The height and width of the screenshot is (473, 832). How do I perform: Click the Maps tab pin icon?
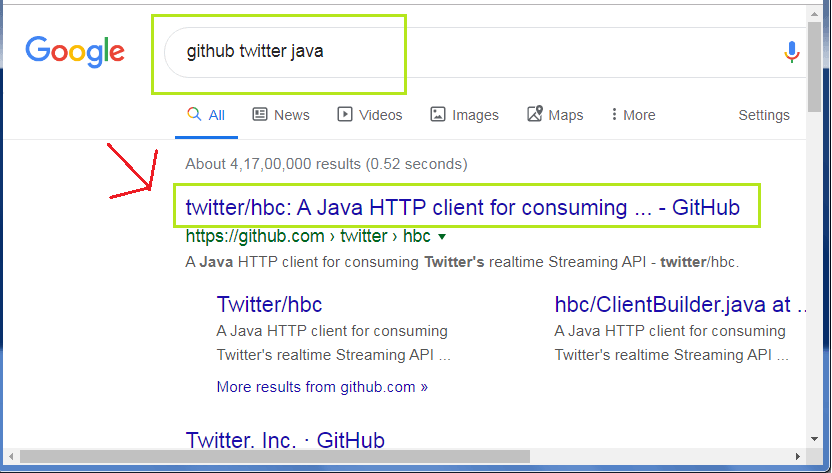(535, 114)
